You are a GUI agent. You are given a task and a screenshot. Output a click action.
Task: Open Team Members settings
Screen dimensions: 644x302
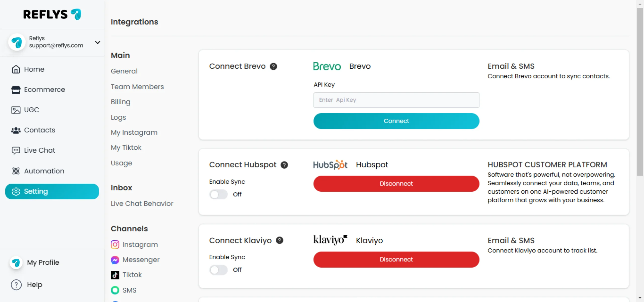137,87
